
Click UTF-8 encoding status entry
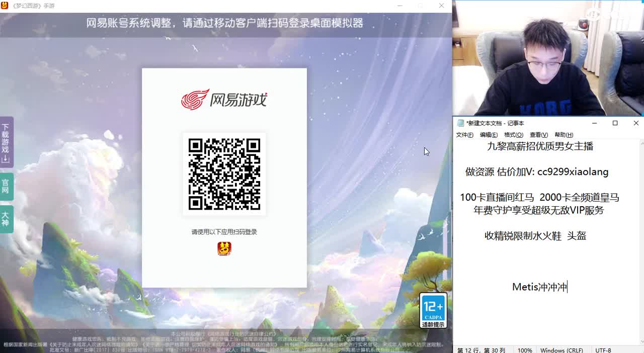603,350
